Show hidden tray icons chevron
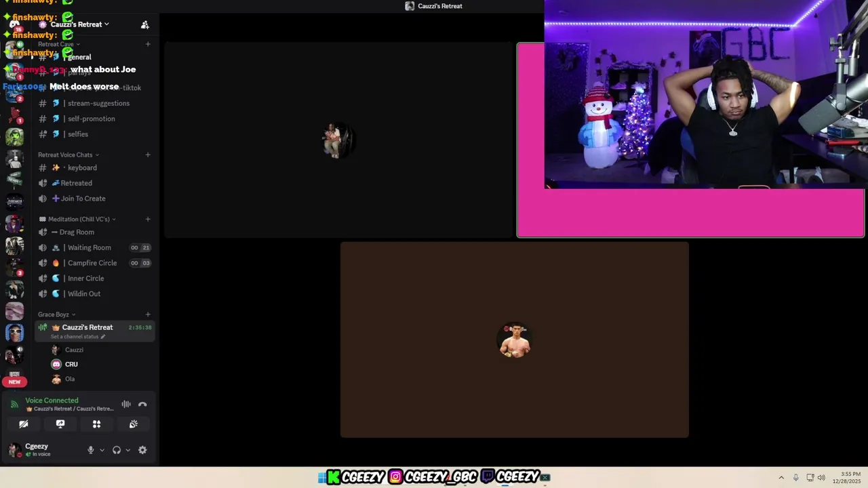 pyautogui.click(x=781, y=477)
